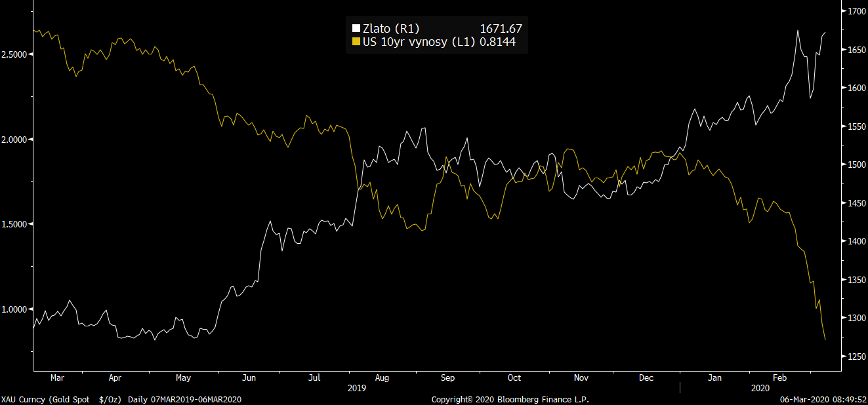Click the 2019 year label

pos(358,388)
